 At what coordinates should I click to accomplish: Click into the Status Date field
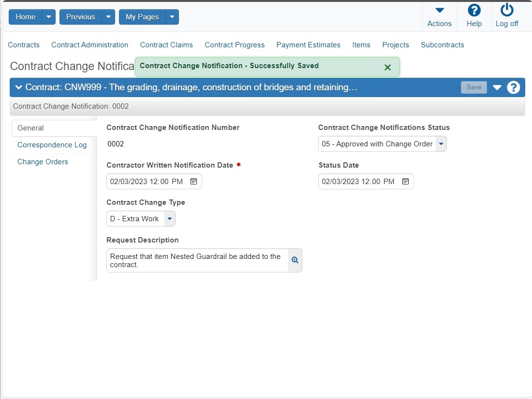pyautogui.click(x=366, y=181)
